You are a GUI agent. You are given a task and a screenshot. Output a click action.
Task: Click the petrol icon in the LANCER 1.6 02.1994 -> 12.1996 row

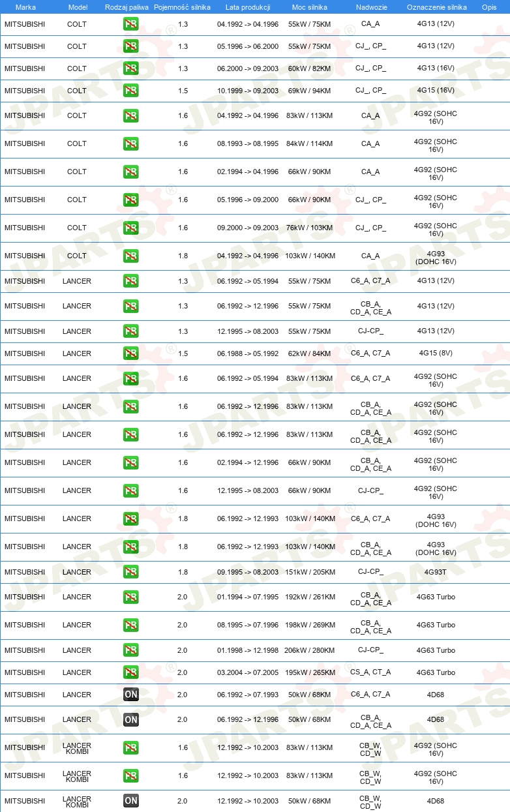point(131,462)
